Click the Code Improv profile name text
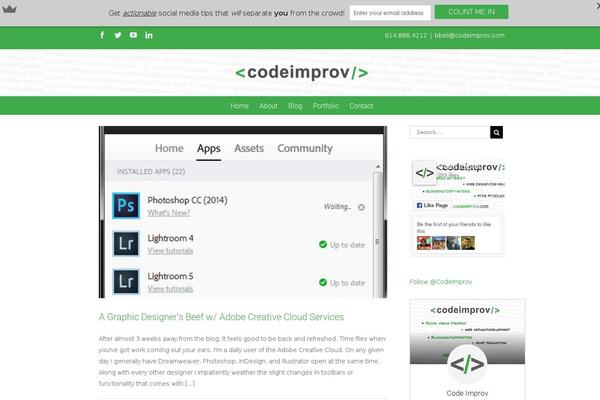The image size is (600, 400). (467, 393)
